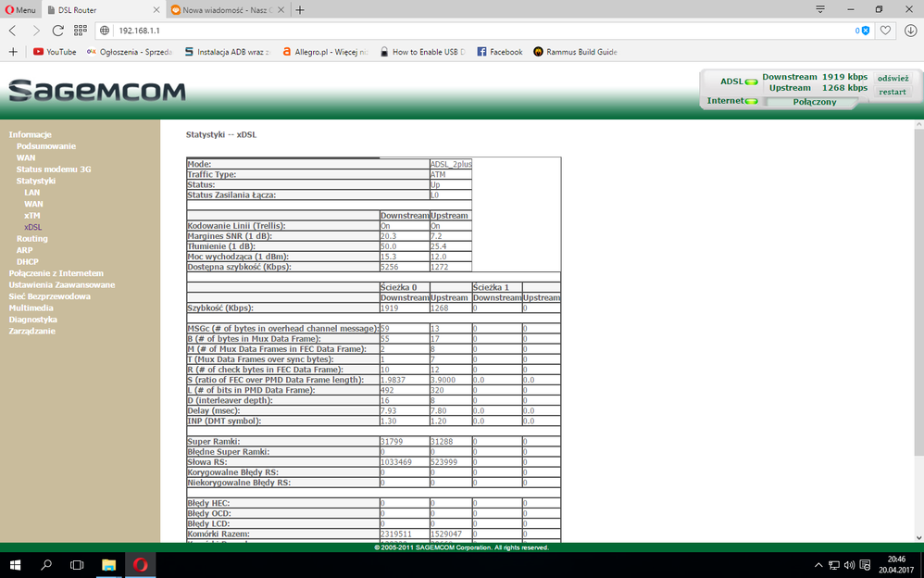
Task: Click the page vertical scrollbar
Action: (918, 292)
